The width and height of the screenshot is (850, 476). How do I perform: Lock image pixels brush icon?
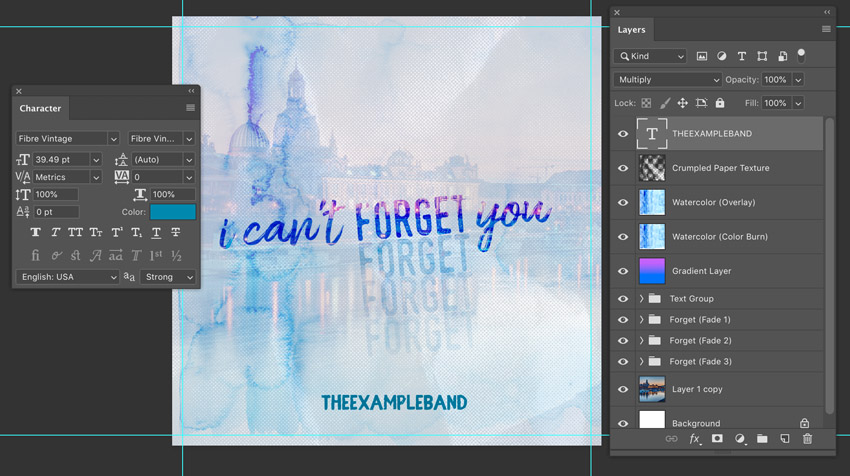tap(665, 103)
